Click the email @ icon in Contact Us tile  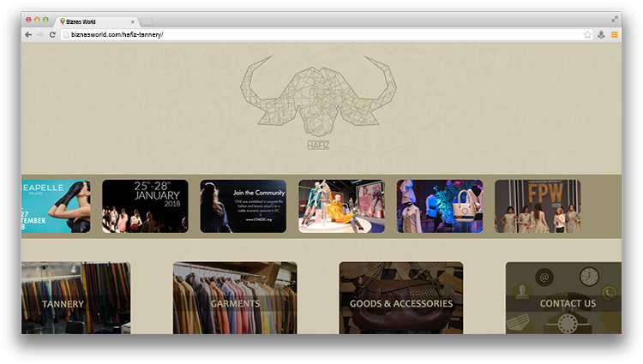click(x=544, y=277)
